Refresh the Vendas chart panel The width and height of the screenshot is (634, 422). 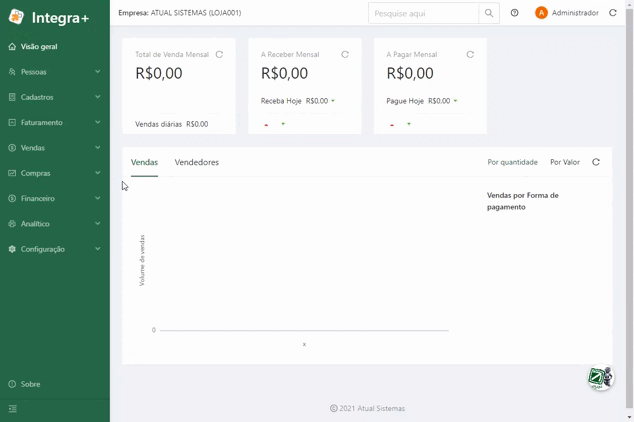pyautogui.click(x=596, y=162)
